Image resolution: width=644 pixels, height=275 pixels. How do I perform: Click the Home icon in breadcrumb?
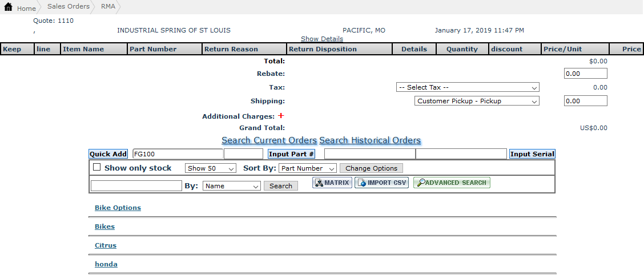(8, 7)
